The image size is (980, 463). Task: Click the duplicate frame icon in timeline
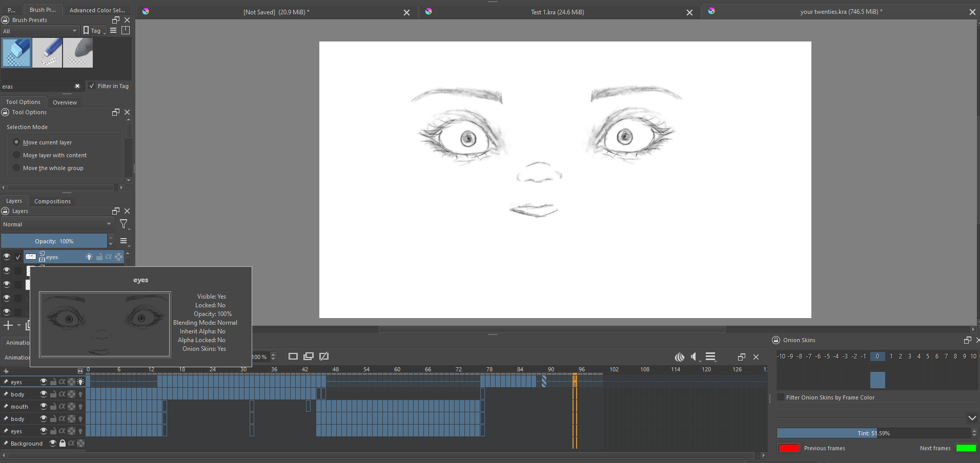[x=309, y=356]
